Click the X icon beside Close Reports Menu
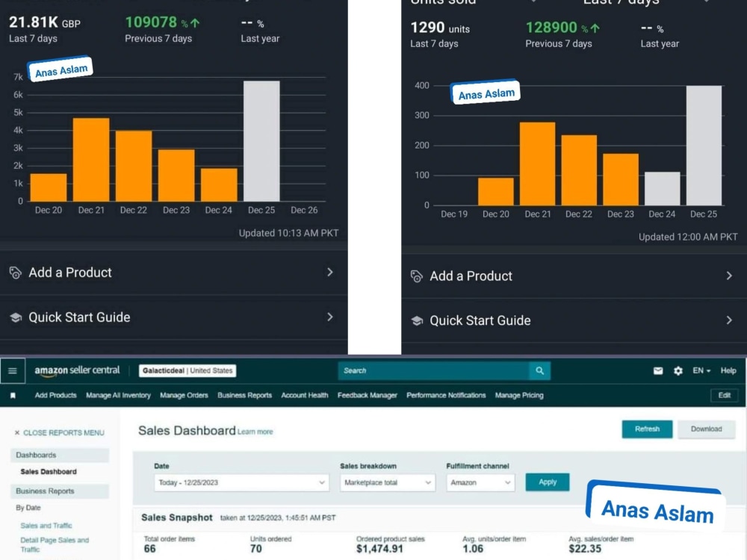Screen dimensions: 747x560 pos(17,432)
